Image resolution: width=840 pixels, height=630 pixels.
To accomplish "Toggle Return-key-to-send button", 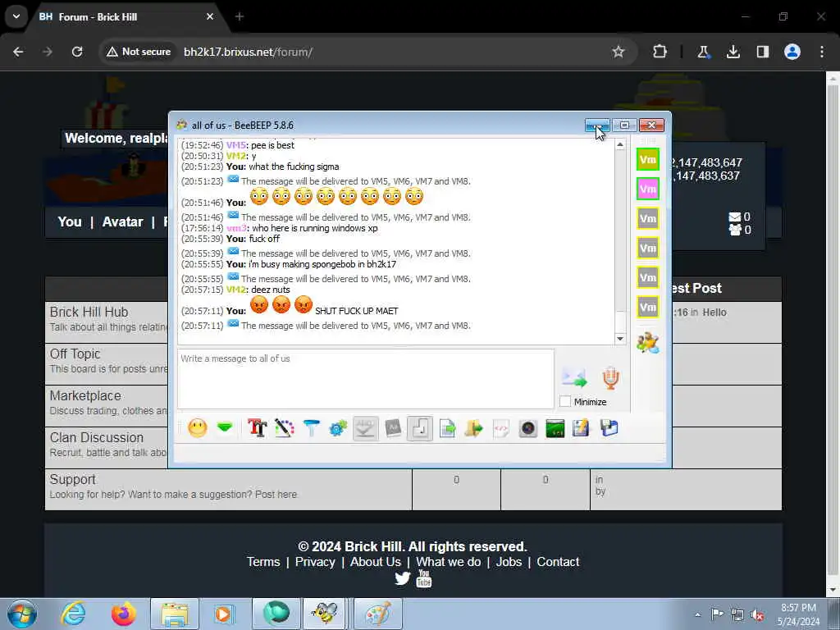I will (x=420, y=428).
